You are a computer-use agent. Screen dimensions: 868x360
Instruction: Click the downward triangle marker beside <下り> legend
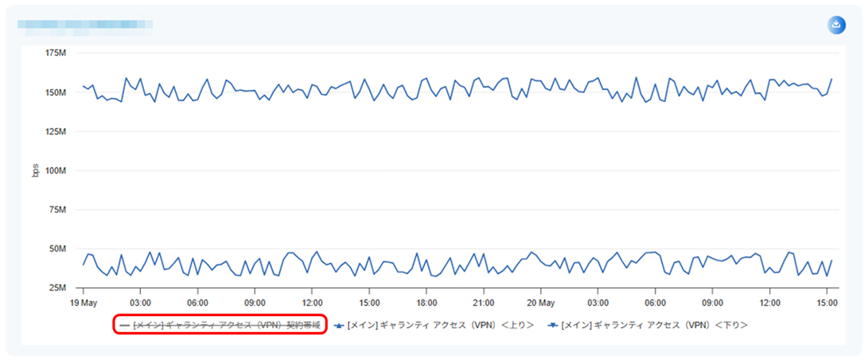554,326
